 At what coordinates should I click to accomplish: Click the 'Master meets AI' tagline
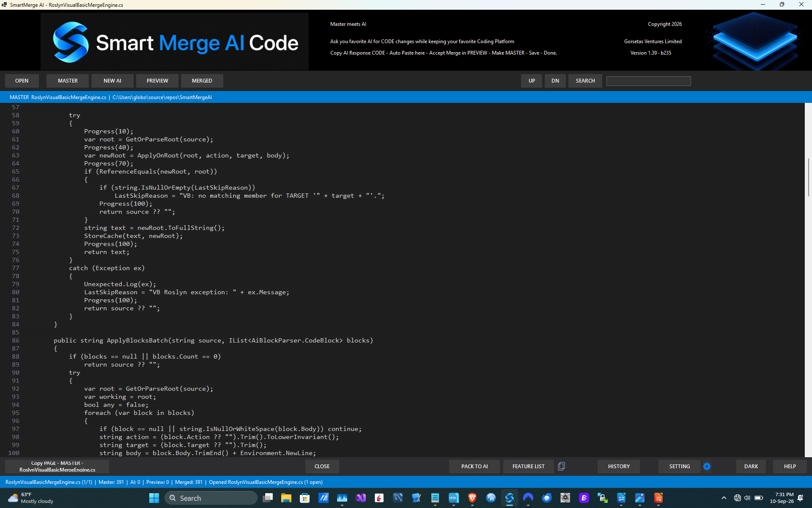click(x=348, y=24)
